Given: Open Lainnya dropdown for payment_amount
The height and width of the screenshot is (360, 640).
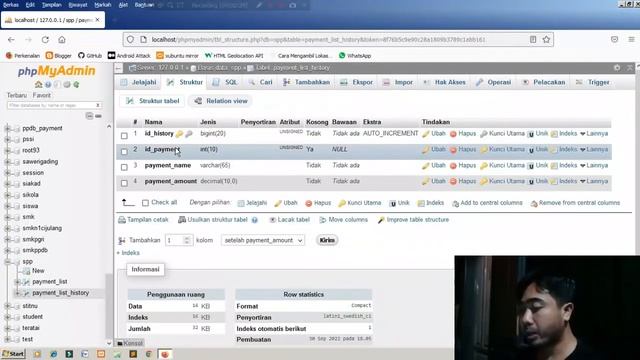Looking at the screenshot, I should pos(594,181).
